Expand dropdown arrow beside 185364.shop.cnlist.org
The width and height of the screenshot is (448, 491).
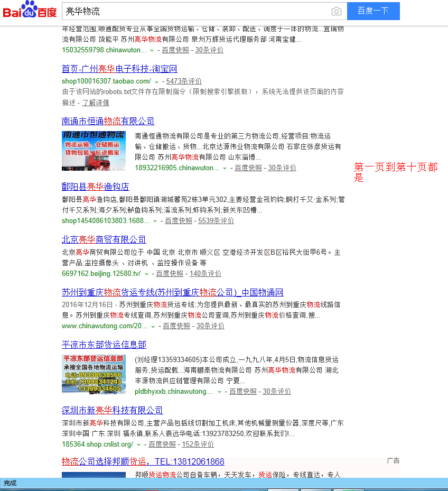click(x=138, y=445)
